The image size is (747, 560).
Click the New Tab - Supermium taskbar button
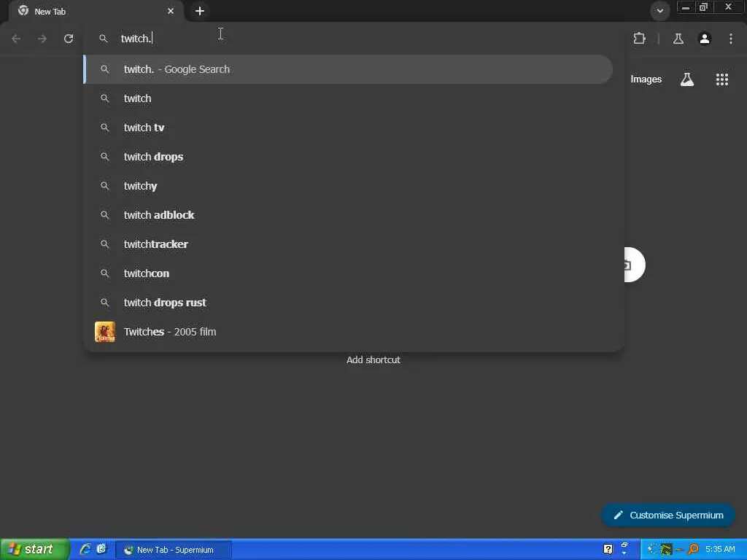click(x=174, y=550)
